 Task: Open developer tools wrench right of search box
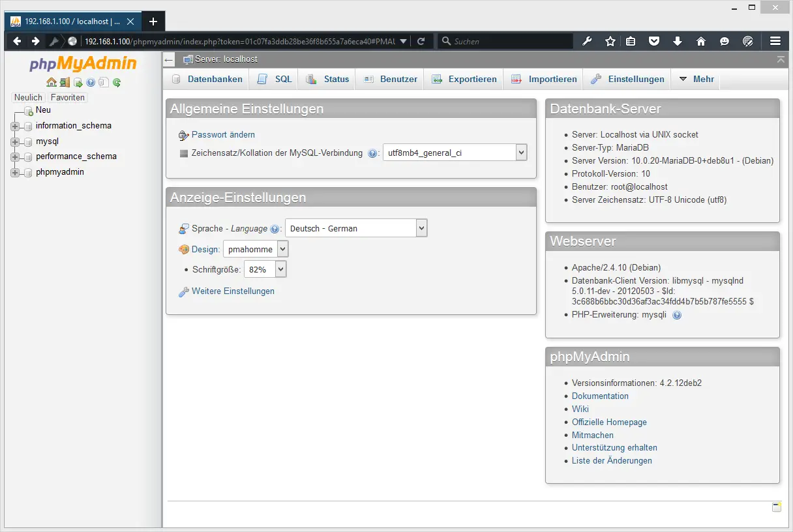point(587,41)
